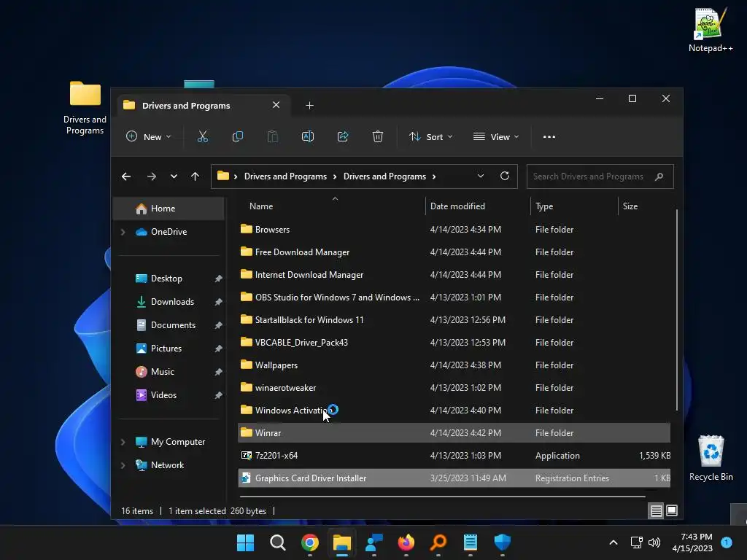Select the Internet Download Manager folder

(454, 275)
